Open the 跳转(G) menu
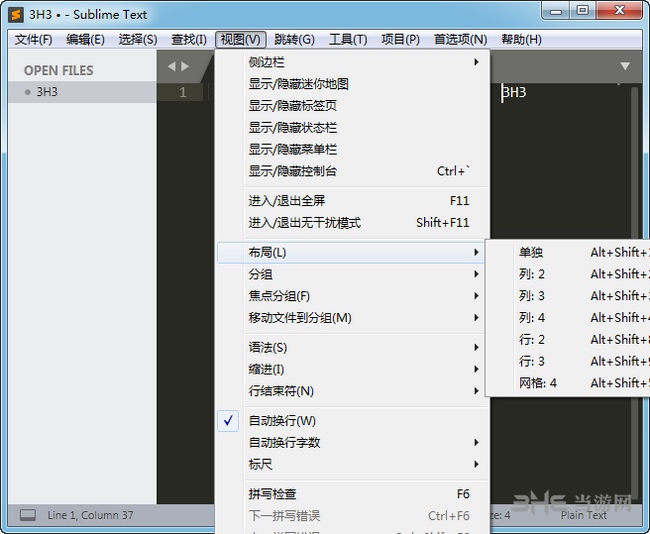 pos(294,40)
